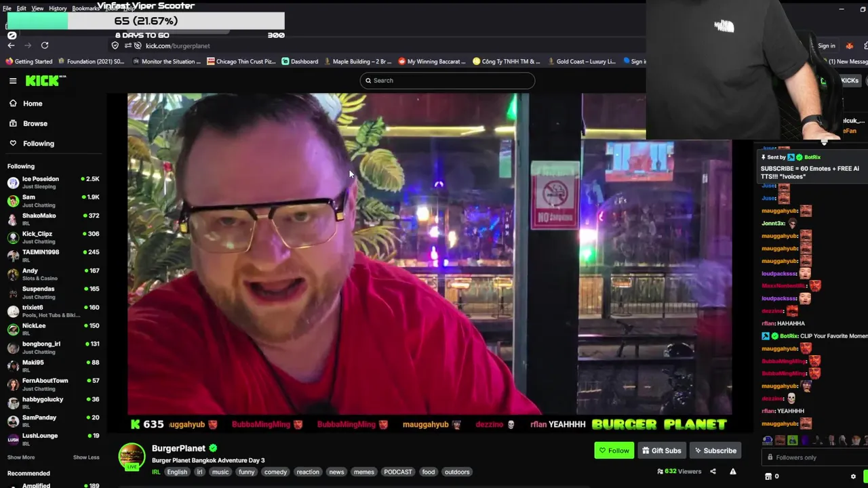868x488 pixels.
Task: Open Ice Poseidon channel in Following list
Action: pos(53,182)
